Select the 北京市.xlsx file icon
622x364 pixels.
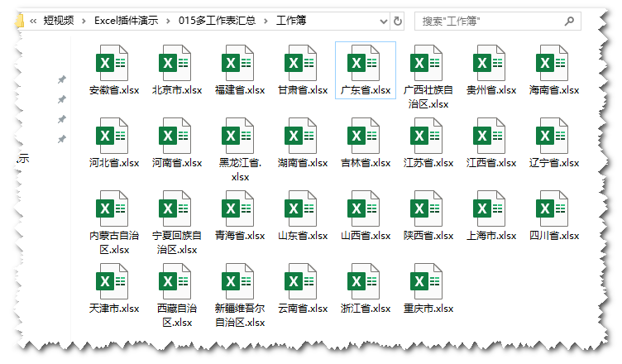(x=175, y=63)
